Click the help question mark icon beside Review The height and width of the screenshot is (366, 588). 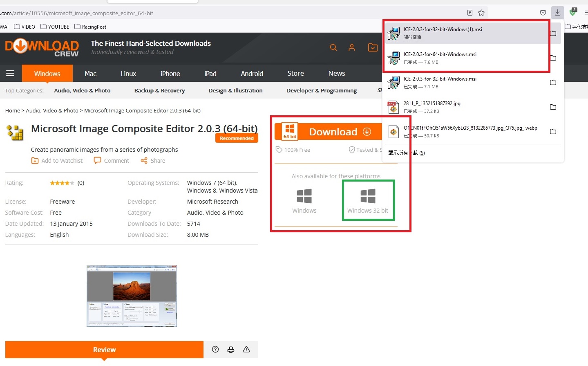215,349
